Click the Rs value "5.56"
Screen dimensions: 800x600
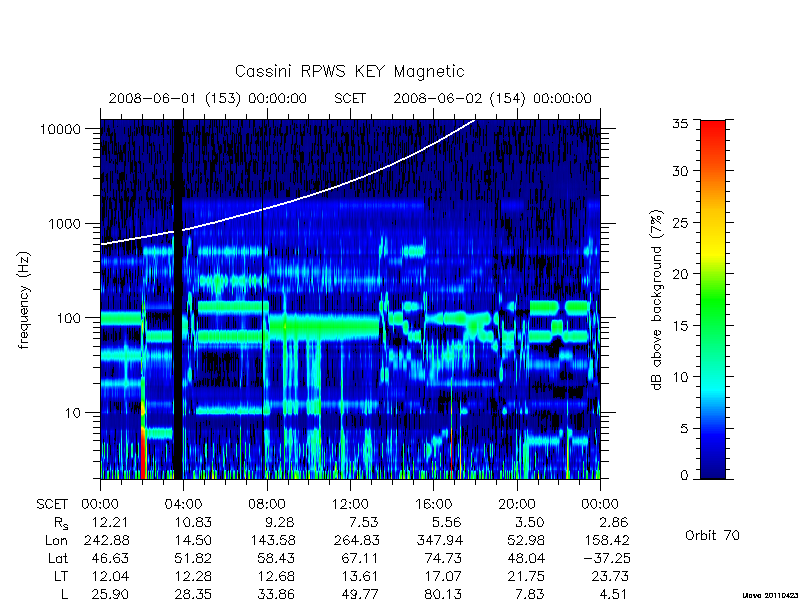point(447,522)
